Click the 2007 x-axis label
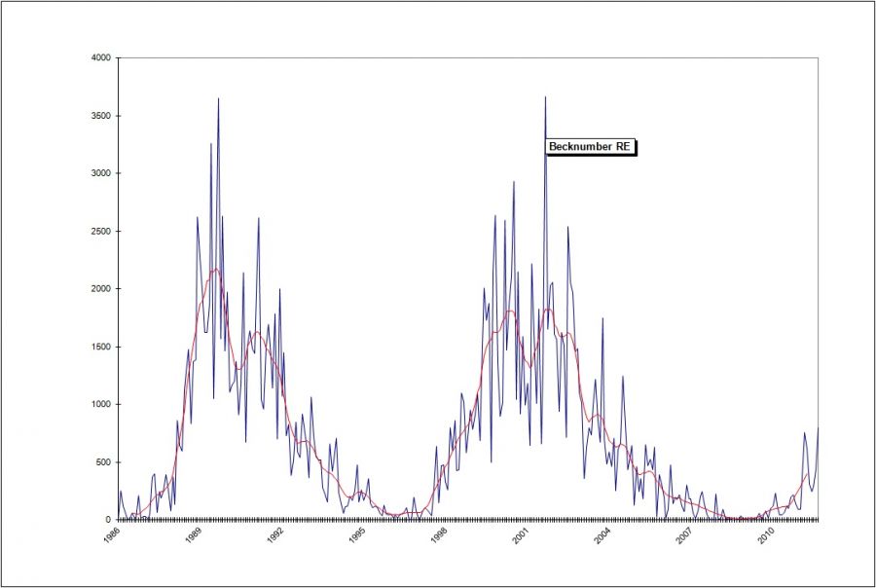876x588 pixels. (684, 534)
